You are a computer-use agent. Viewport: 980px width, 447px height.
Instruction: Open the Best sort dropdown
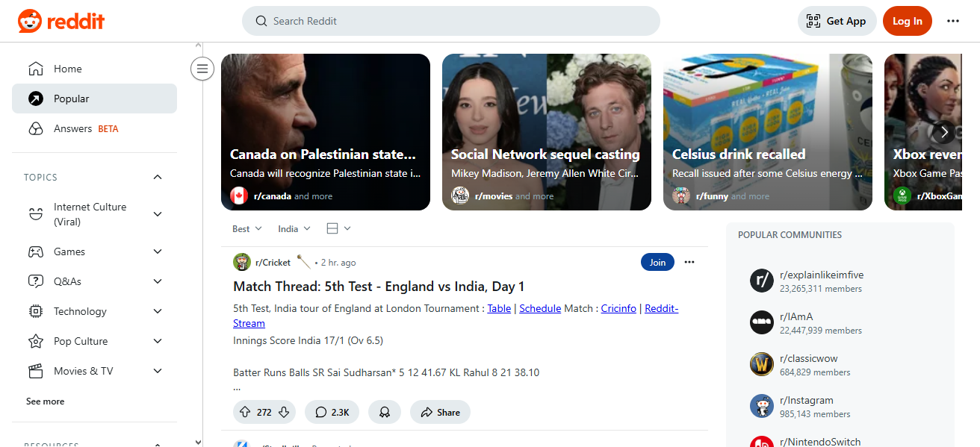point(247,228)
